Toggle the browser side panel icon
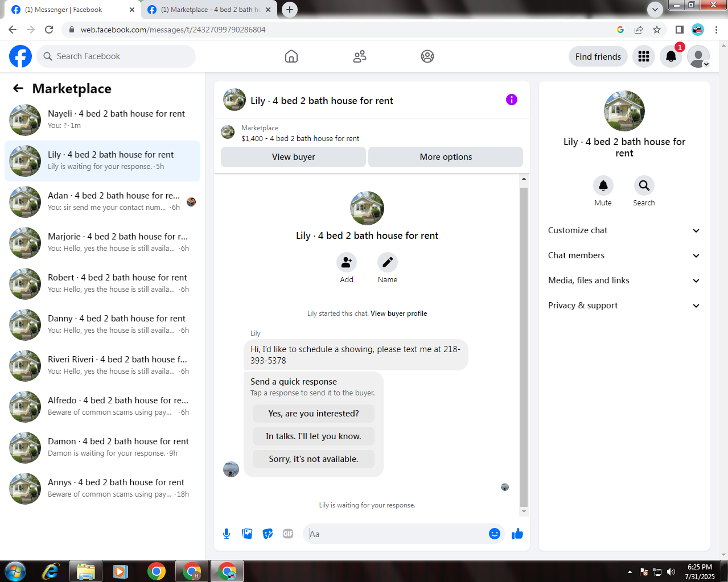The width and height of the screenshot is (728, 582). (680, 30)
